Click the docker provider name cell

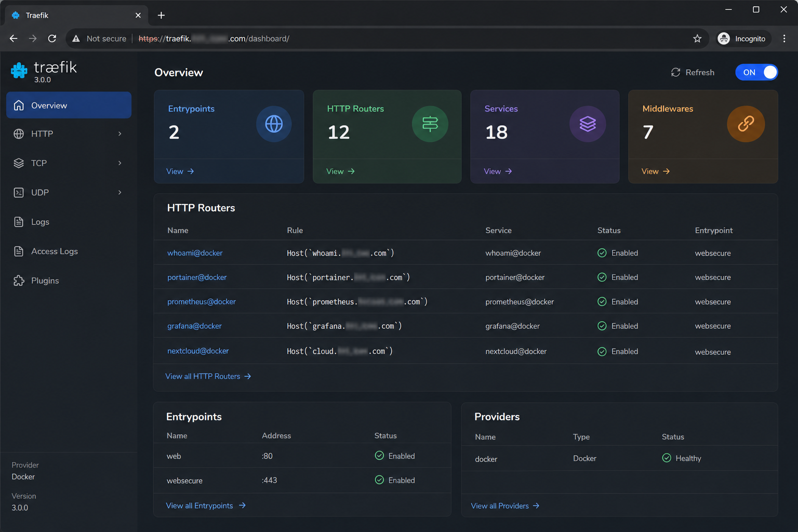point(486,459)
